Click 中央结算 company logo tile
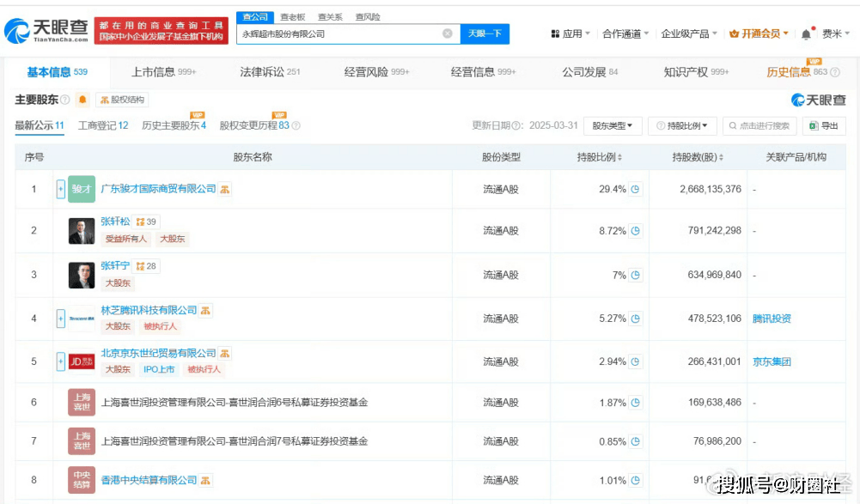The width and height of the screenshot is (860, 504). [x=82, y=480]
